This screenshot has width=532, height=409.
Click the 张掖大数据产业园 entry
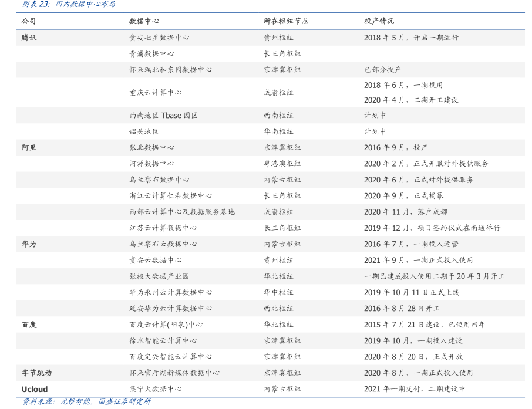pos(159,276)
